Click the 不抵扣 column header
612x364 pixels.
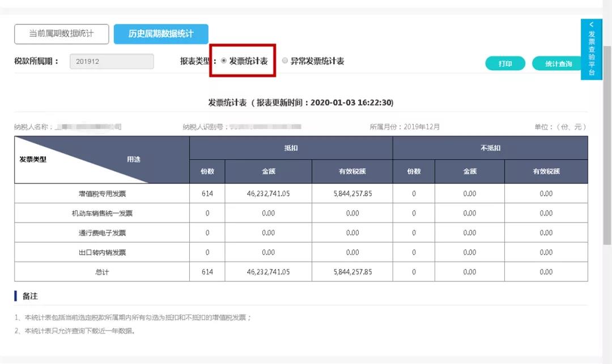coord(490,148)
